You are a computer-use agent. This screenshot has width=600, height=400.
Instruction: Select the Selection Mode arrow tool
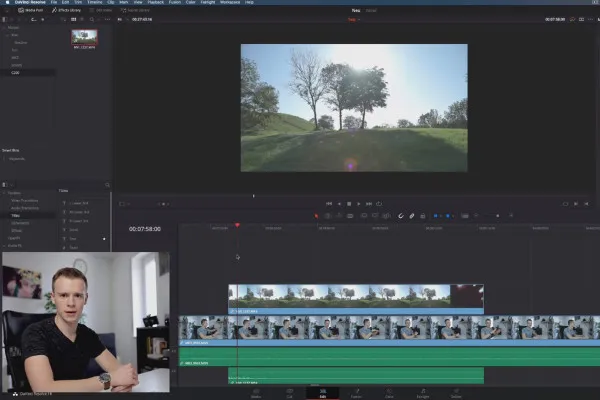[316, 216]
